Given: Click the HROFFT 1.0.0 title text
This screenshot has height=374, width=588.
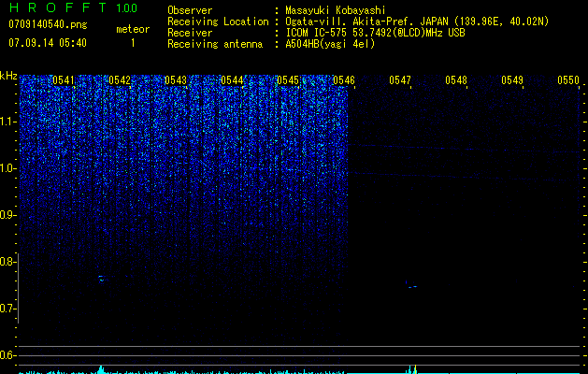Looking at the screenshot, I should [x=73, y=7].
